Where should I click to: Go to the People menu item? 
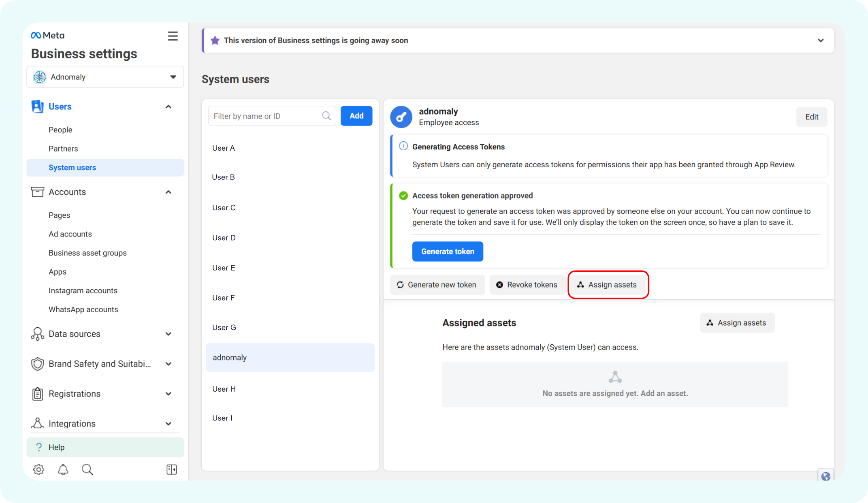click(60, 130)
